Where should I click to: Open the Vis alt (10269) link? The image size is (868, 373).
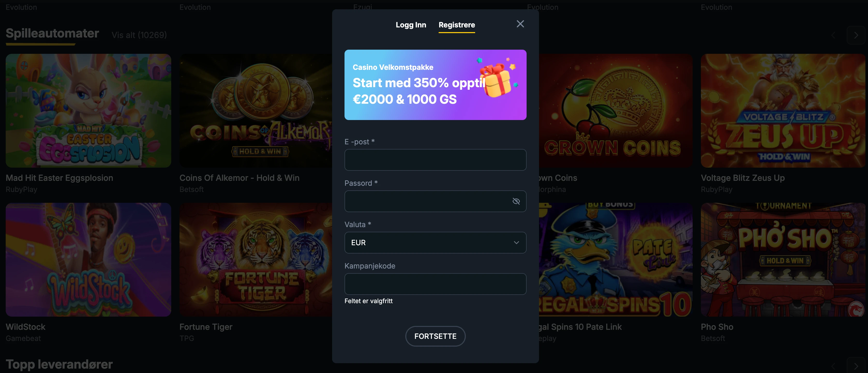point(139,35)
